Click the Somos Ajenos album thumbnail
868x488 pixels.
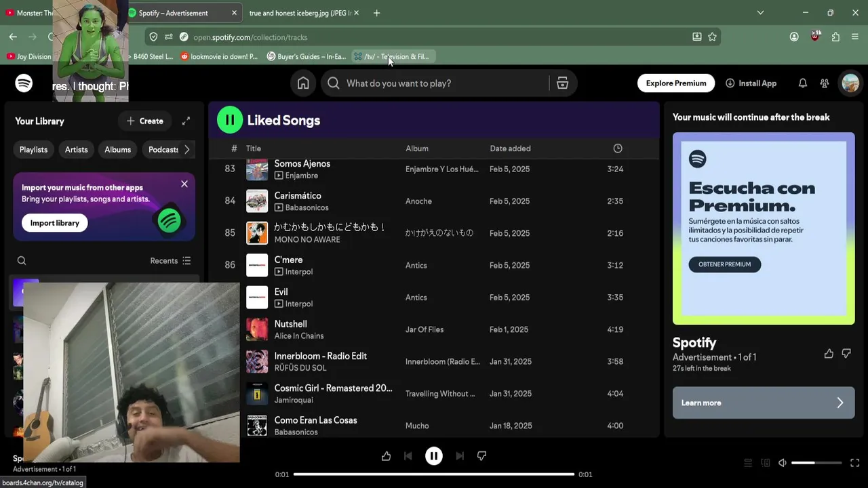pyautogui.click(x=257, y=169)
